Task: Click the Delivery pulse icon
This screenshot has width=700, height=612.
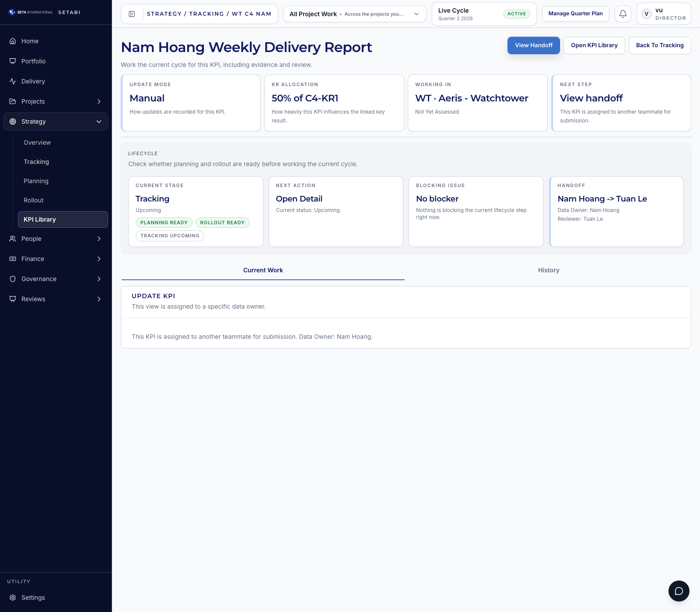Action: pos(13,81)
